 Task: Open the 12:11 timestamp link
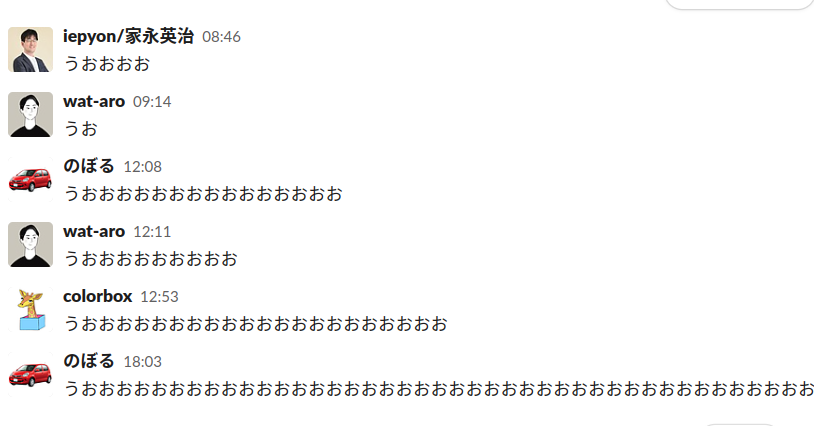pyautogui.click(x=152, y=231)
